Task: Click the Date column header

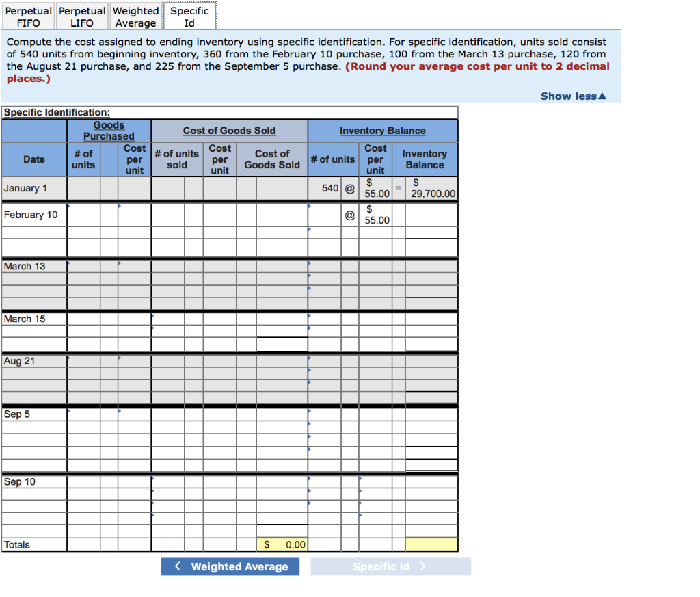Action: 34,159
